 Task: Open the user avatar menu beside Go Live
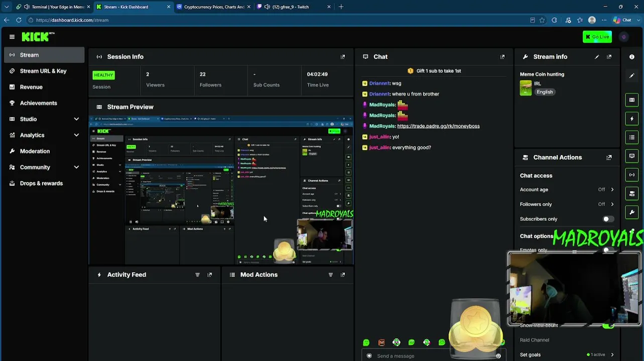(624, 37)
